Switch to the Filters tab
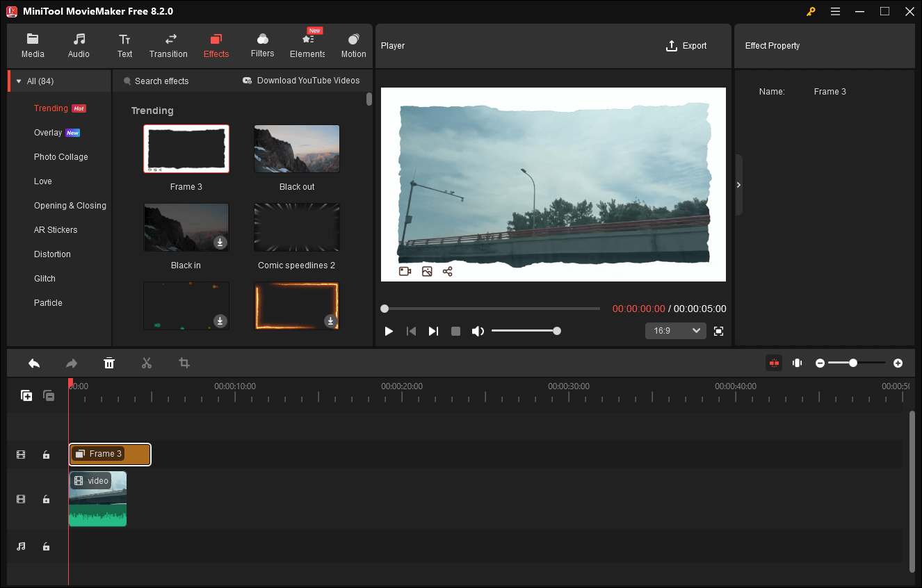This screenshot has height=588, width=922. 262,46
